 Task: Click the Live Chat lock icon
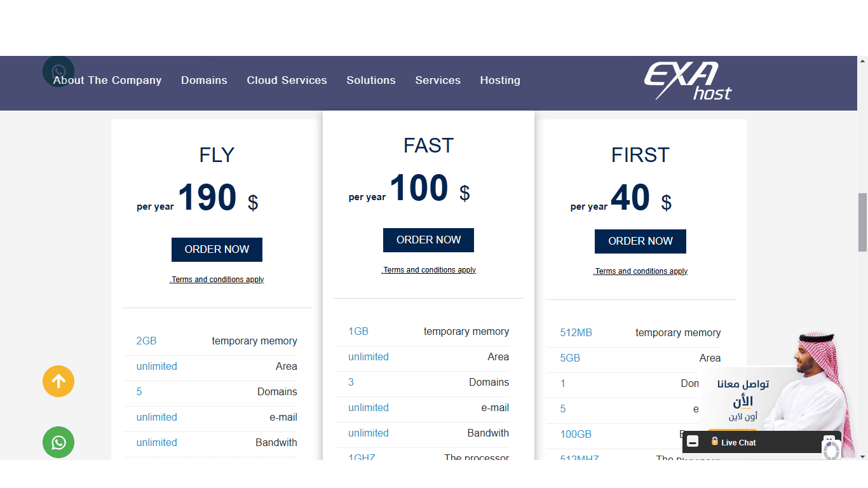[x=715, y=441]
